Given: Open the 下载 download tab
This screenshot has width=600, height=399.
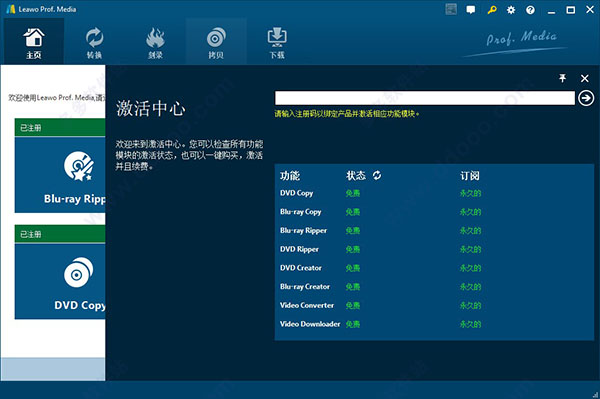Looking at the screenshot, I should [277, 41].
